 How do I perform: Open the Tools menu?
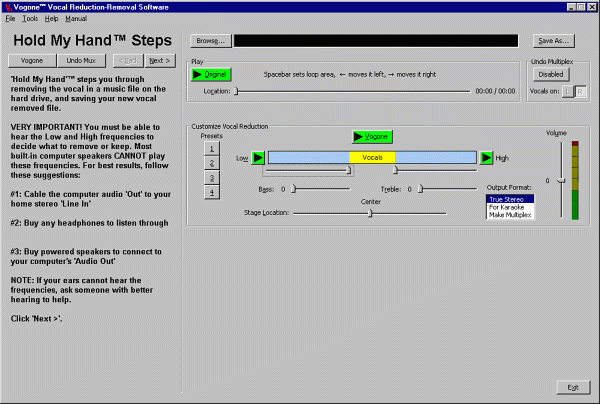pyautogui.click(x=30, y=18)
